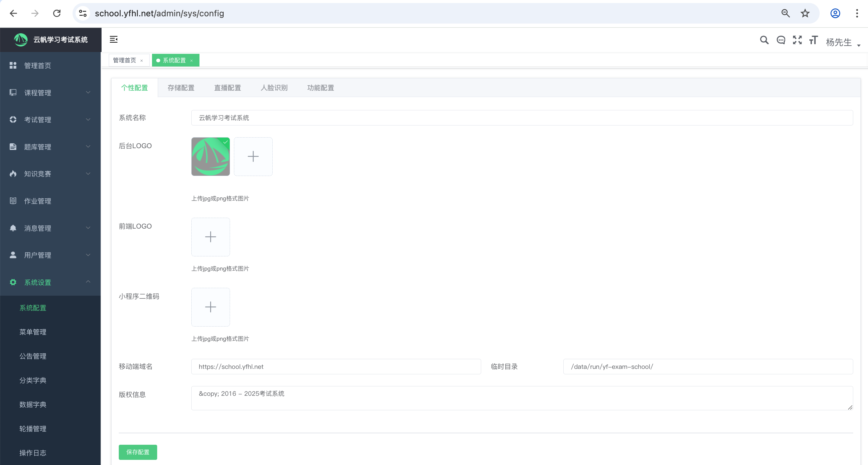Switch to the 个性配置 tab
The width and height of the screenshot is (868, 465).
pos(134,88)
